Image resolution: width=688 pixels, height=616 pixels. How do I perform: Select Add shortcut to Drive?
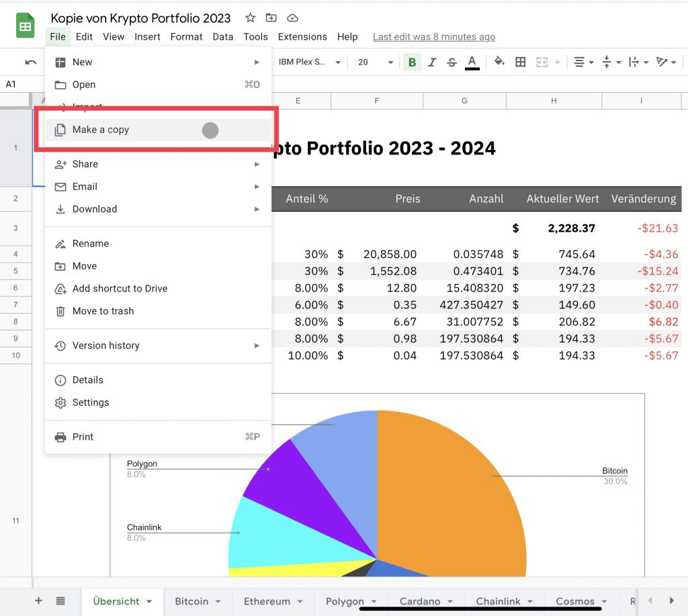(x=158, y=289)
